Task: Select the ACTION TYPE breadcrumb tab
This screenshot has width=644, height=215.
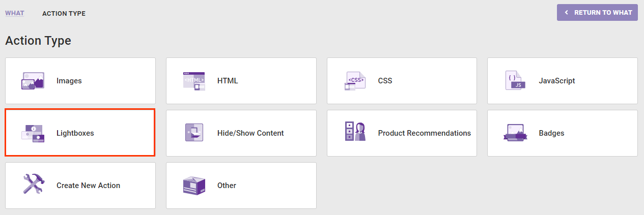Action: click(x=64, y=14)
